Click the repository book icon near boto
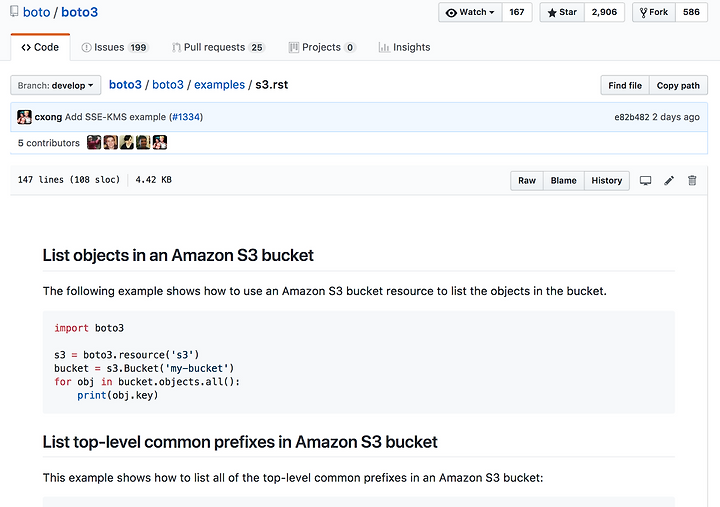Screen dimensions: 720x507 [14, 11]
